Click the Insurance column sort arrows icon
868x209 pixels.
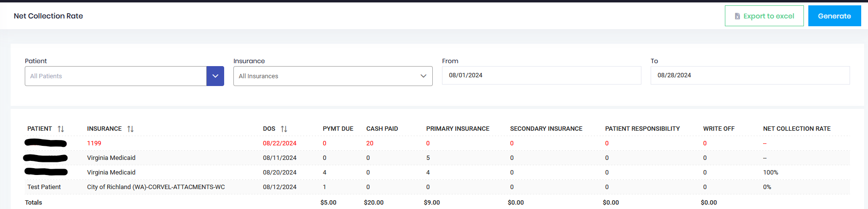coord(131,129)
